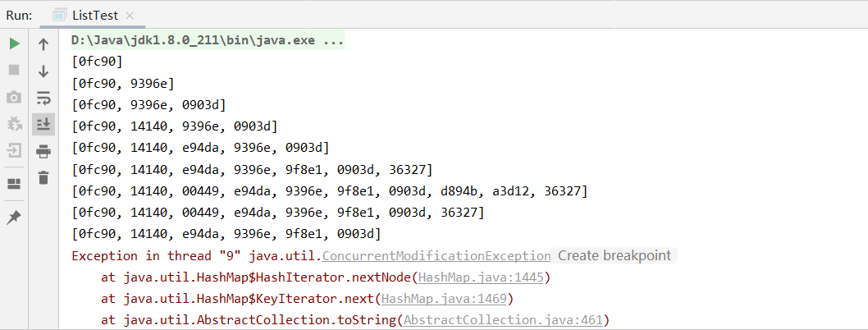
Task: Toggle Scroll to End icon
Action: tap(43, 125)
